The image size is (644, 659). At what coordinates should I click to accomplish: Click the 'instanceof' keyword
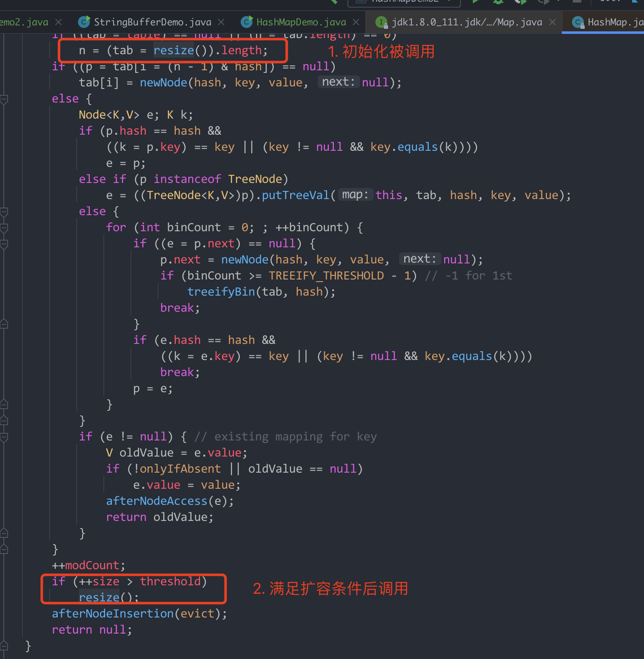coord(187,179)
